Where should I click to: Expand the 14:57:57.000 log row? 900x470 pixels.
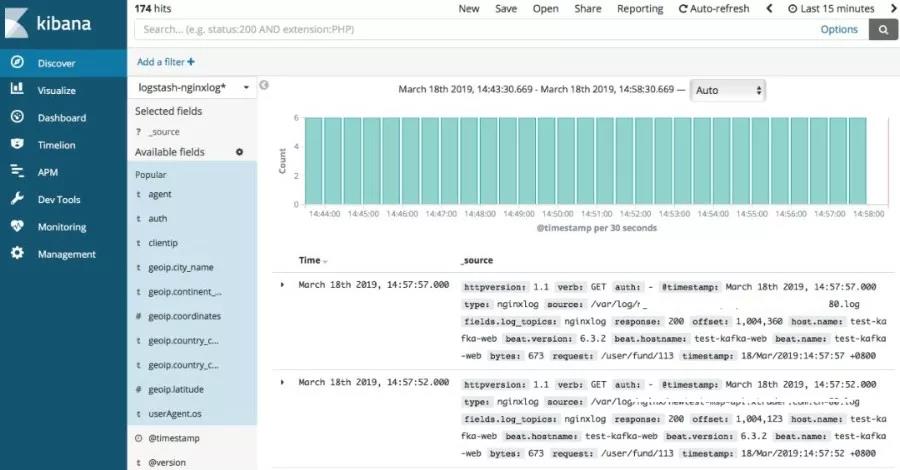click(x=282, y=285)
